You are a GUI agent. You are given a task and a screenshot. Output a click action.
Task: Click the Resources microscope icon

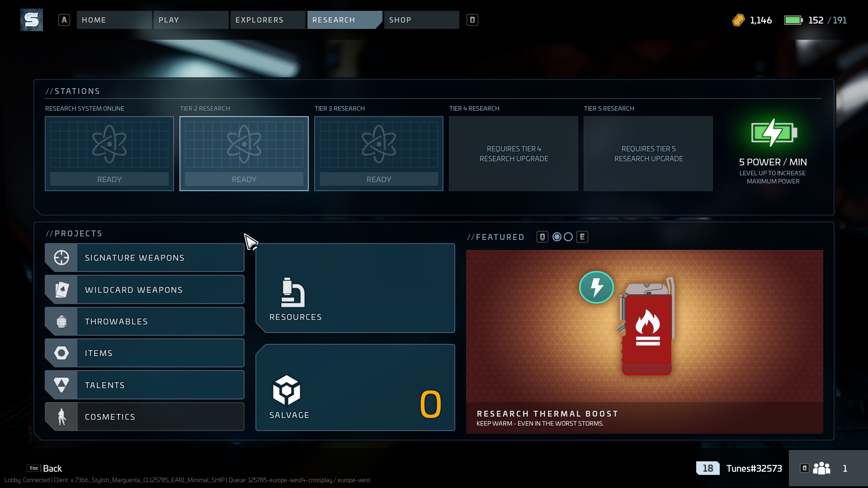pos(292,293)
